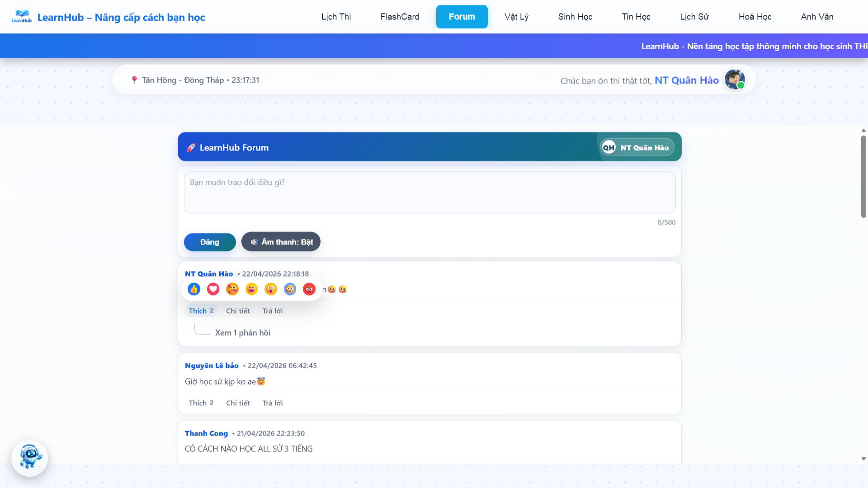This screenshot has height=488, width=868.
Task: Open Chi tiết on NT Quân Hào's post
Action: pos(238,311)
